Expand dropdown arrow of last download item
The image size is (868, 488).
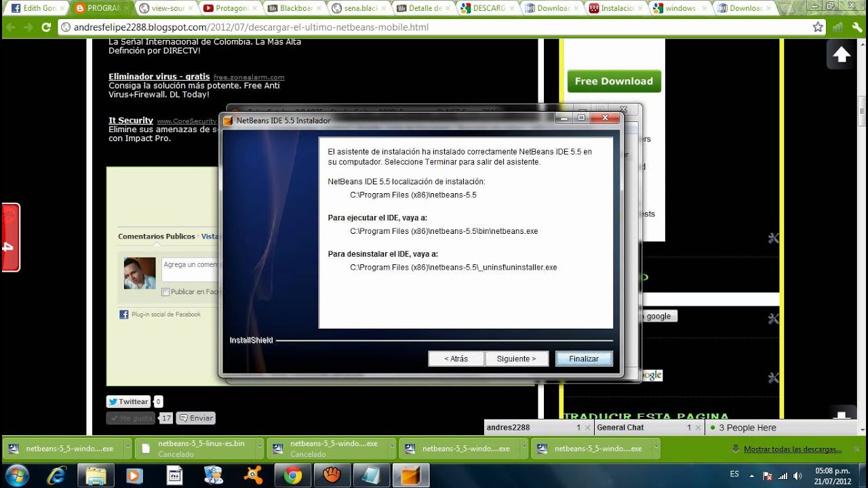(656, 448)
